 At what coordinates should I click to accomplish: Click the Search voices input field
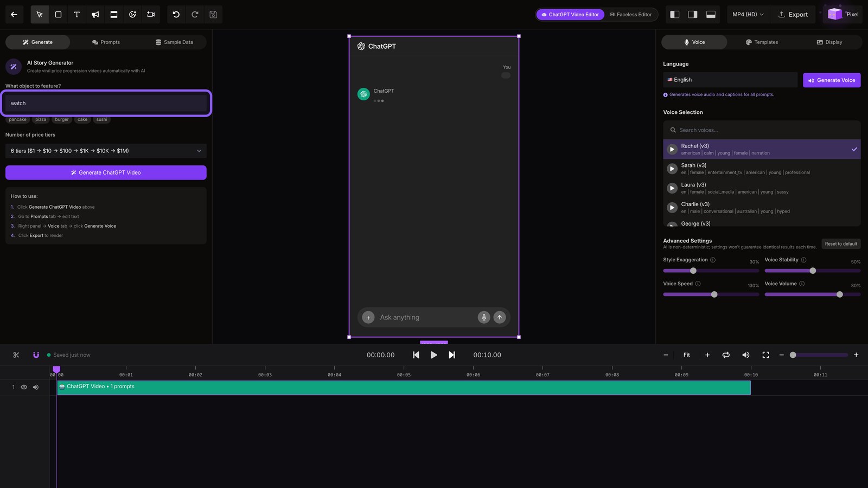(762, 130)
